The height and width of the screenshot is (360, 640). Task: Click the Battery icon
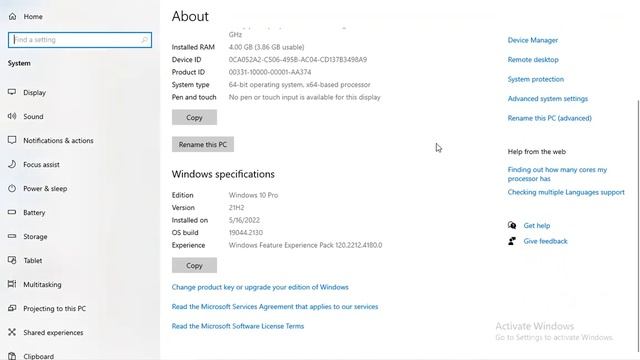pos(12,212)
